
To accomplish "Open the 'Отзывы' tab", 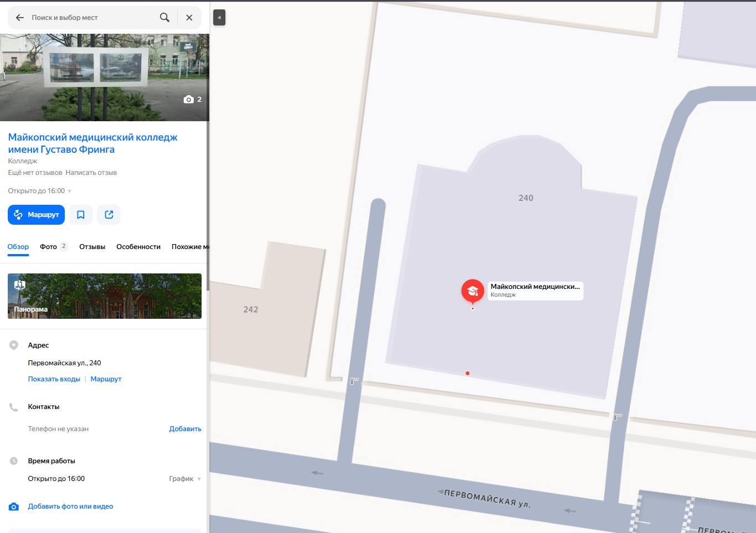I will click(x=92, y=247).
